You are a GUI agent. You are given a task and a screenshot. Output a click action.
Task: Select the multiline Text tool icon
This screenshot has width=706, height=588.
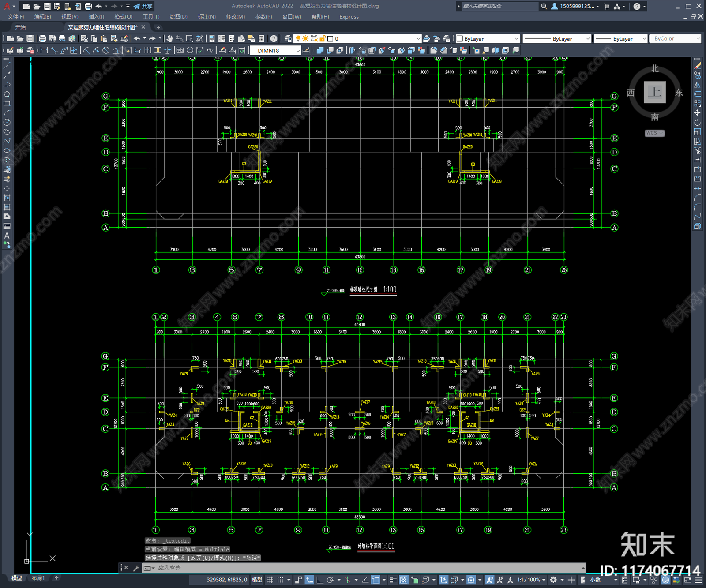pos(7,236)
